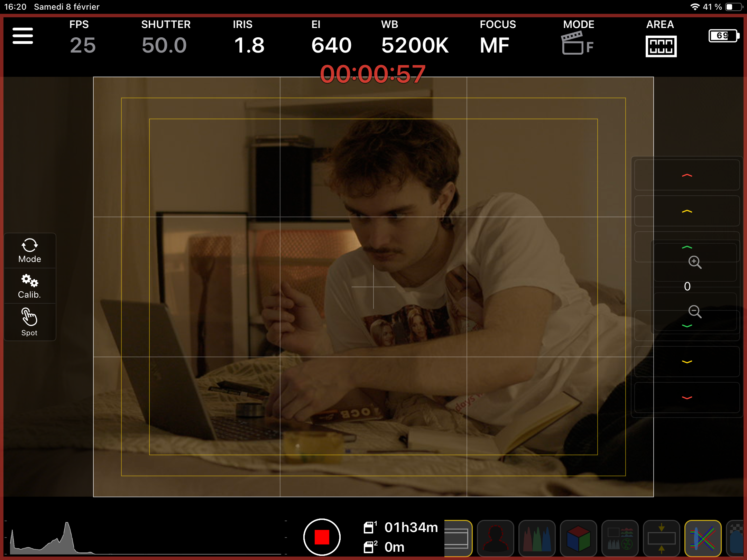This screenshot has height=560, width=747.
Task: Enable the RGB waveform parade scope
Action: pyautogui.click(x=537, y=538)
